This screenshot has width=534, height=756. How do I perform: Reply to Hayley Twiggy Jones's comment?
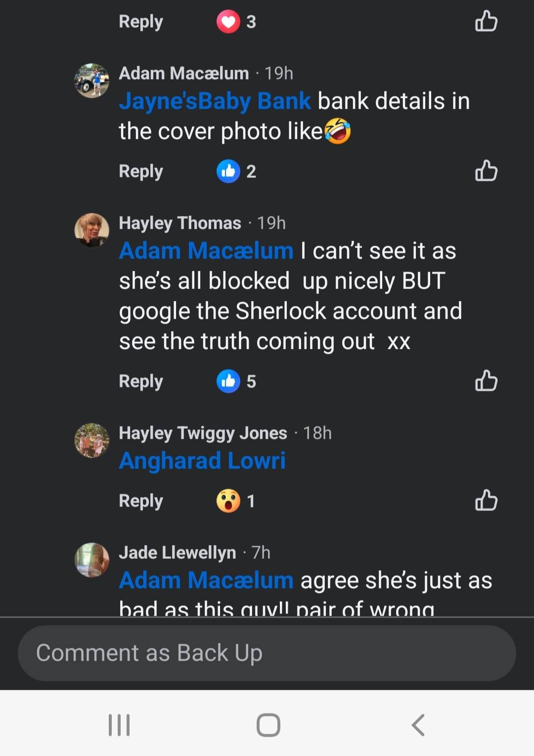[141, 501]
